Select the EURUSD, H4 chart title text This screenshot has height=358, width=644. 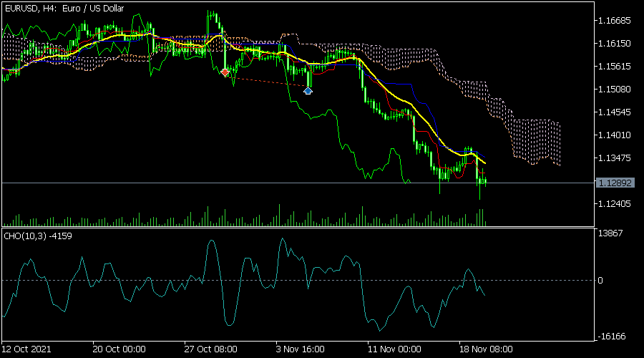click(x=64, y=9)
